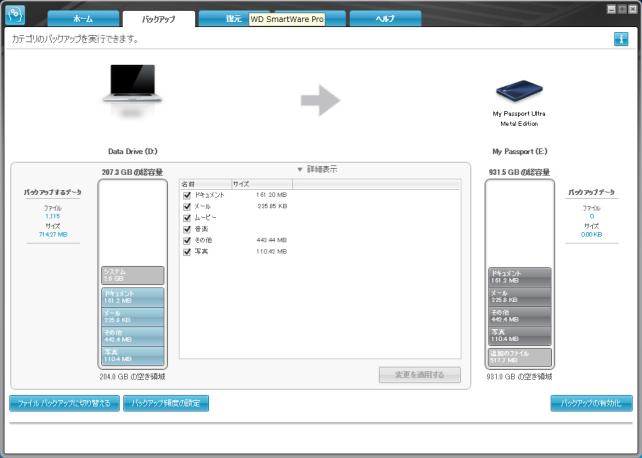The image size is (642, 458).
Task: Select その他 segment in My Passport gauge
Action: click(520, 316)
